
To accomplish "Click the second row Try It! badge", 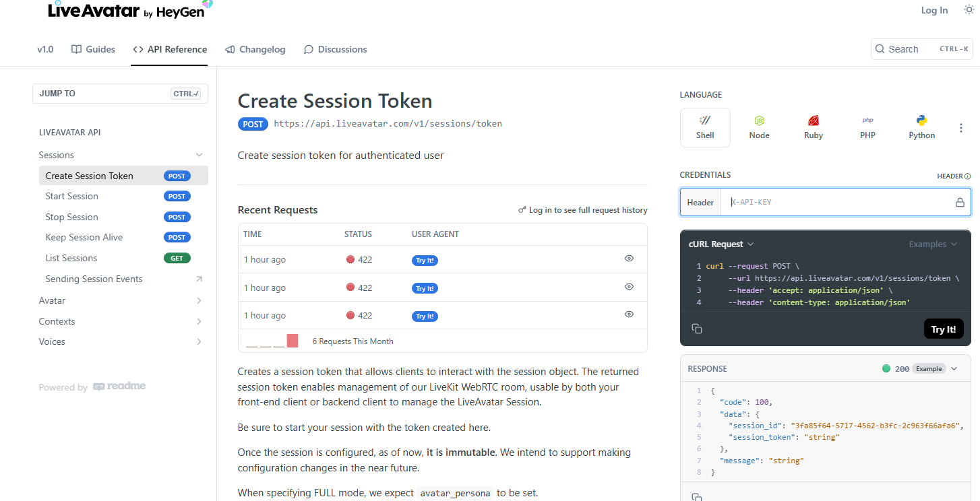I will coord(425,288).
